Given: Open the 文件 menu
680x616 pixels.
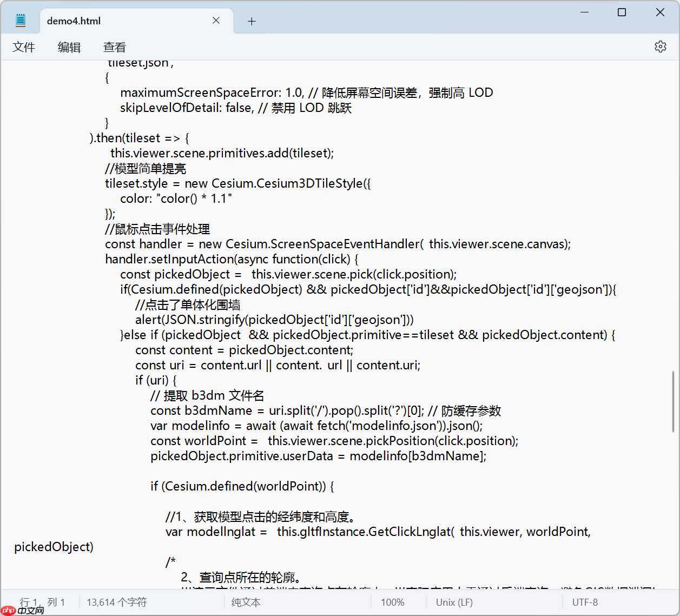Looking at the screenshot, I should coord(24,47).
